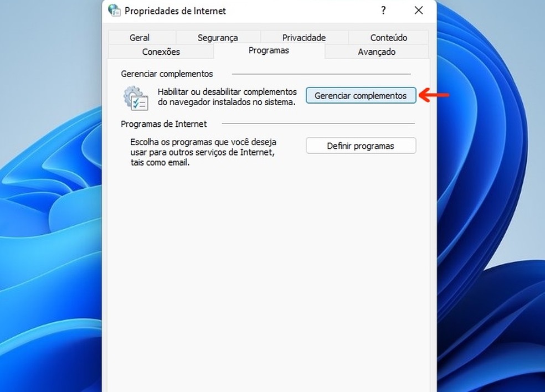Click the Definir programas button
Screen dimensions: 545x392
coord(361,146)
